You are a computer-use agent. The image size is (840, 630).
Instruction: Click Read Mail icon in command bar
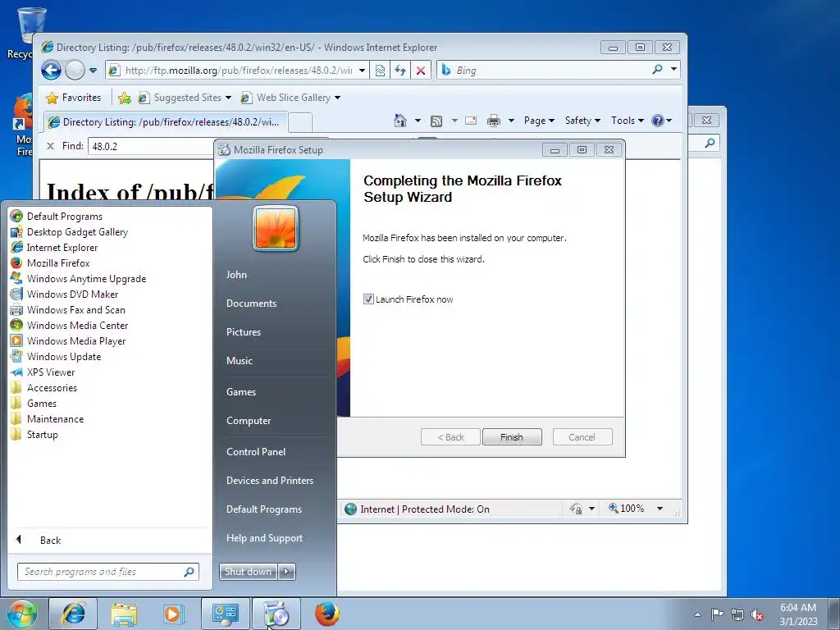point(471,121)
